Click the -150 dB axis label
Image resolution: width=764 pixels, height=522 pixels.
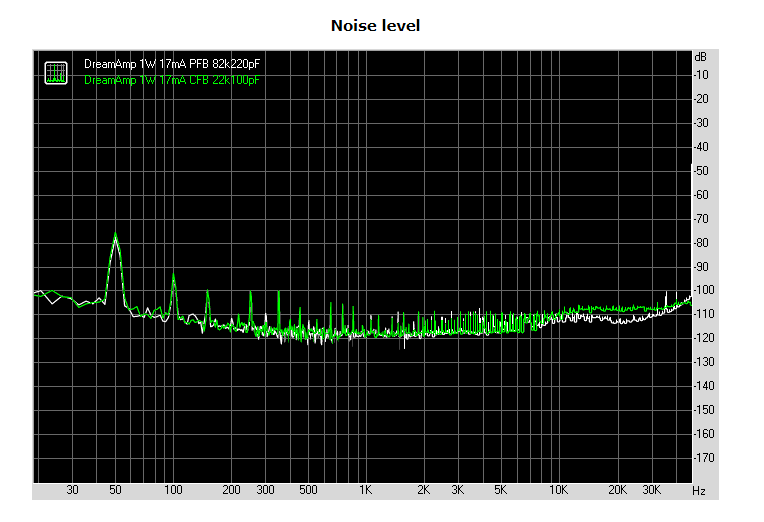704,410
